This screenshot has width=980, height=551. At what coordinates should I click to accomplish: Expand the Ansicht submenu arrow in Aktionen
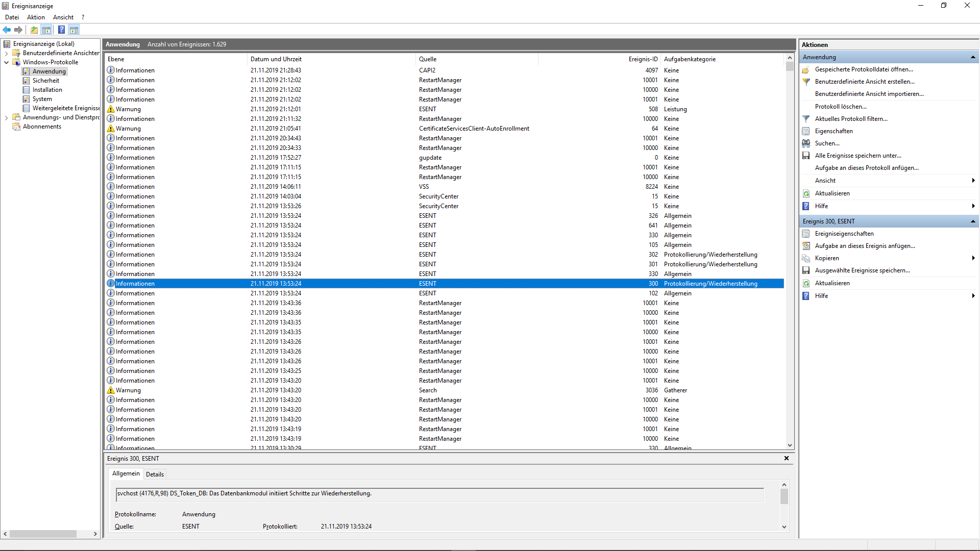[973, 181]
